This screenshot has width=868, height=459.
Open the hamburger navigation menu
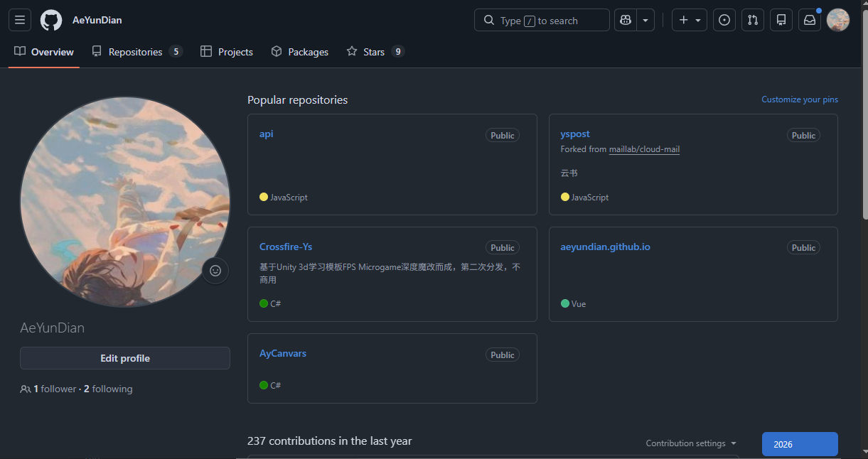pos(19,21)
